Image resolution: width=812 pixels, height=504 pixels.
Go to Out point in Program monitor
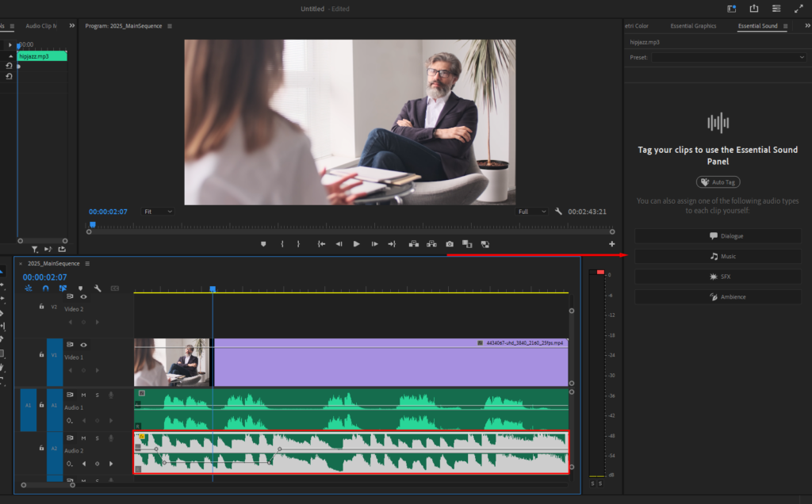pos(392,244)
